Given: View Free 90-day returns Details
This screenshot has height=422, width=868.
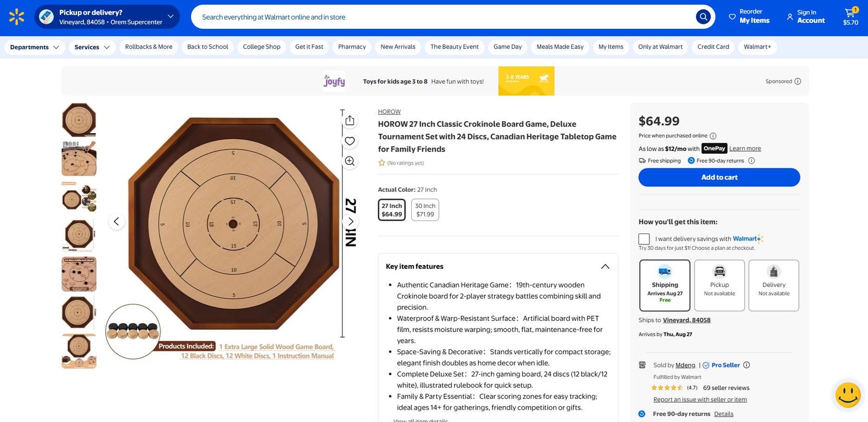Looking at the screenshot, I should [x=724, y=414].
